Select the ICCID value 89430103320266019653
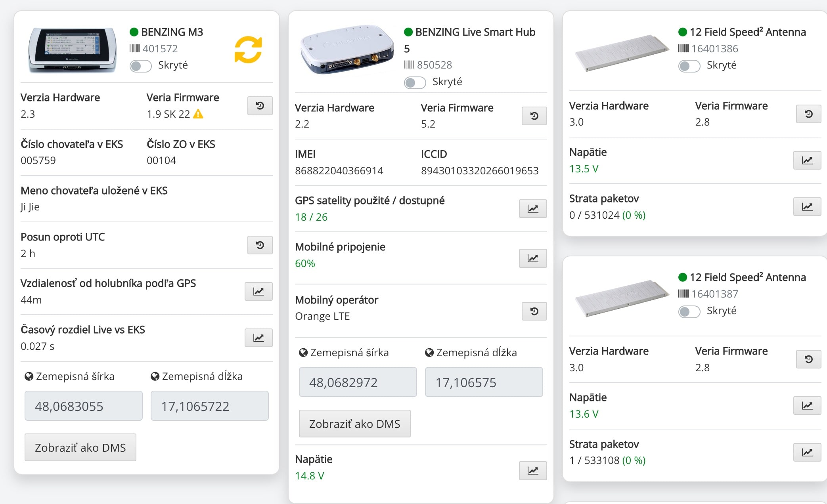Image resolution: width=827 pixels, height=504 pixels. click(480, 171)
